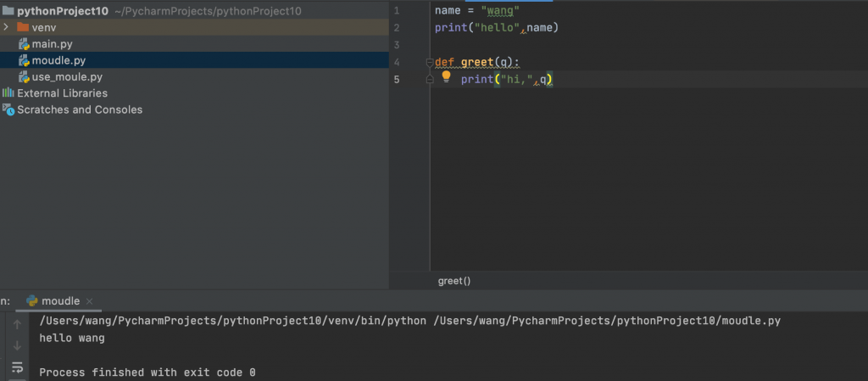Click the External Libraries bar-chart icon
Image resolution: width=868 pixels, height=381 pixels.
point(8,93)
